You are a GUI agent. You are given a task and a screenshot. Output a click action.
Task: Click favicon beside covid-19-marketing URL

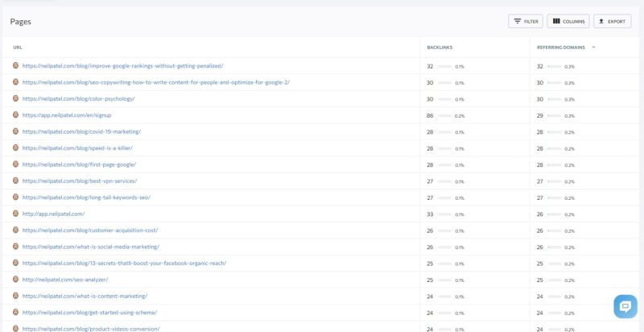(x=15, y=131)
